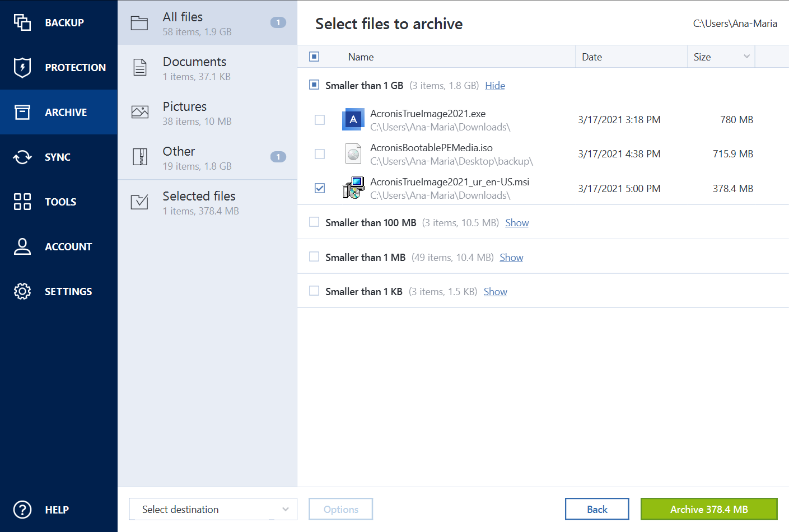Viewport: 789px width, 532px height.
Task: Click the badge count on Other category
Action: 278,157
